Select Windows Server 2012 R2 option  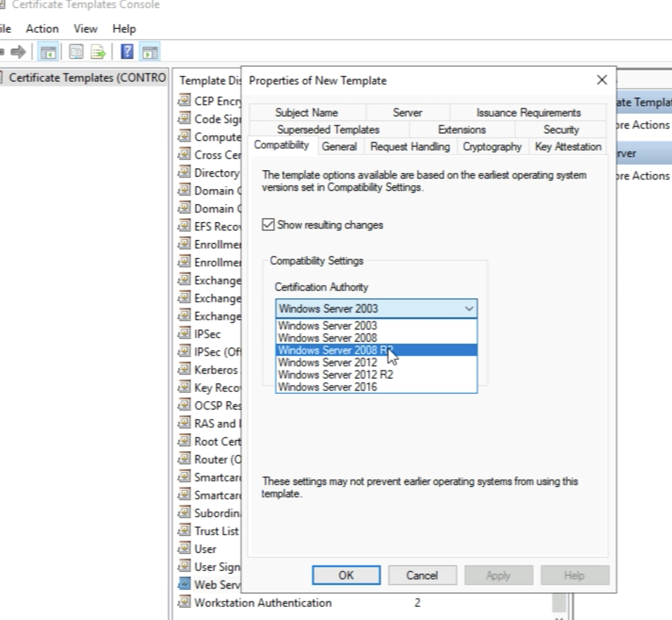336,374
